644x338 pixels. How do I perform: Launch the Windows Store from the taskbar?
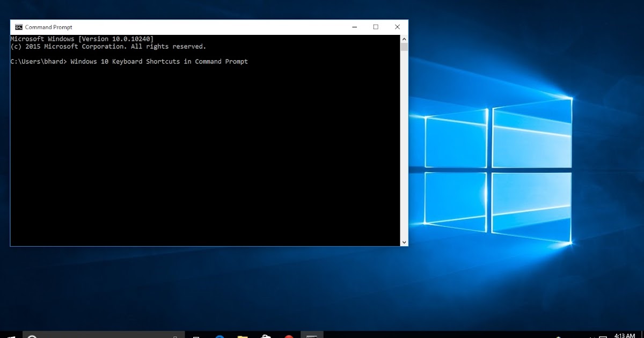266,335
